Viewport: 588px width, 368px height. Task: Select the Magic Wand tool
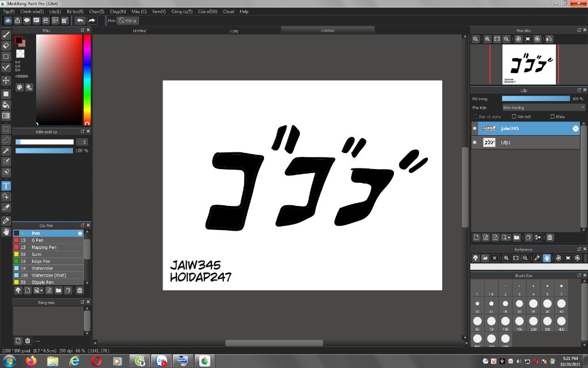[6, 151]
